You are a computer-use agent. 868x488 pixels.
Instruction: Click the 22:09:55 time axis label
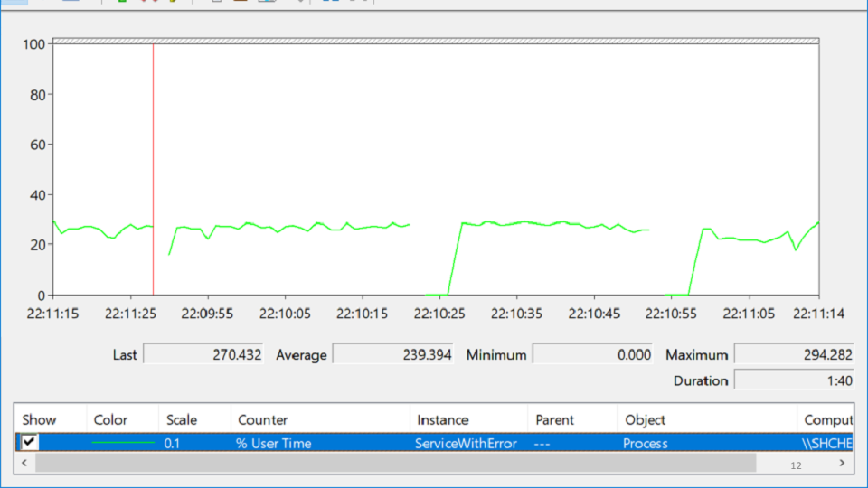coord(207,314)
